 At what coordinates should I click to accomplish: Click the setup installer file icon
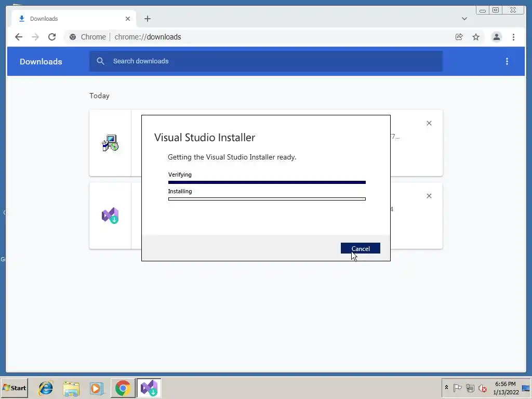click(x=110, y=143)
